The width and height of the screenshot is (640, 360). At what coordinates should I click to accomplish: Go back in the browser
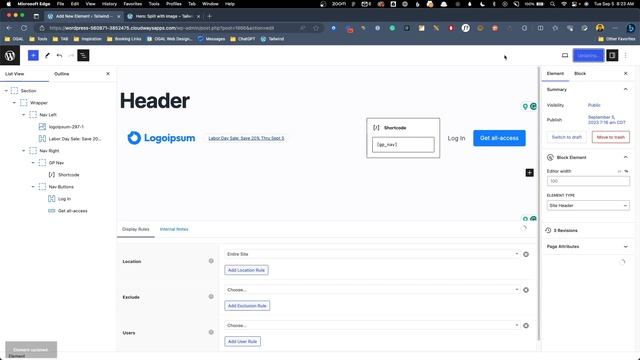coord(9,28)
